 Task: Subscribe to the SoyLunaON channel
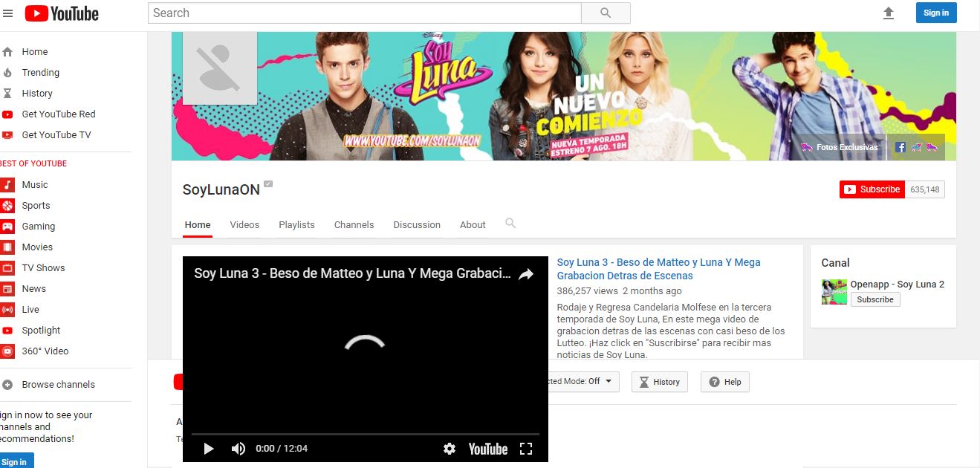pos(872,189)
